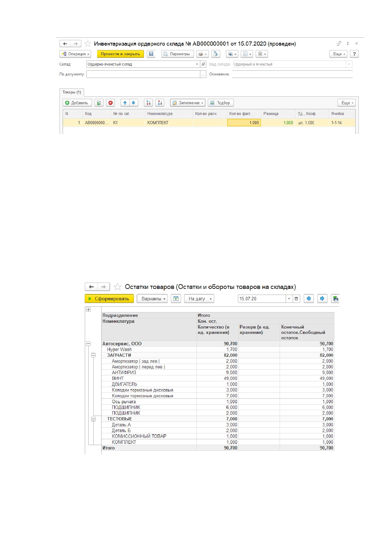
Task: Add Инвентаризация document to favorites star
Action: 88,44
